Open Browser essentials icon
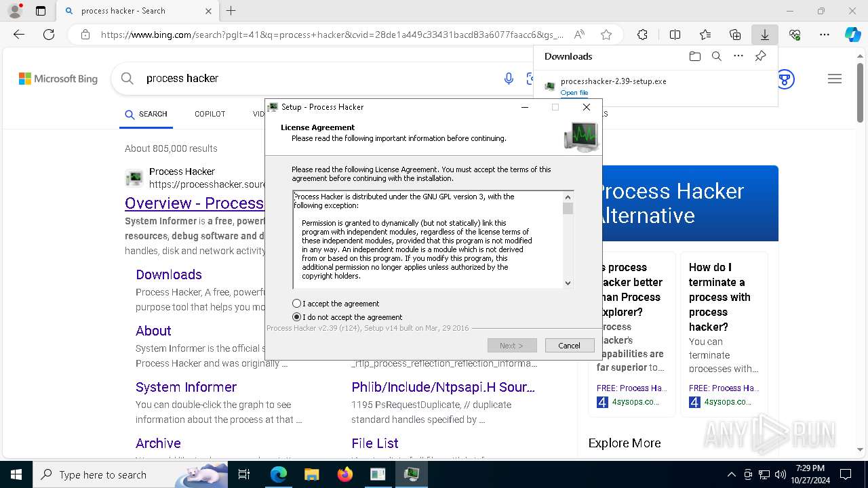This screenshot has width=868, height=488. pyautogui.click(x=795, y=35)
